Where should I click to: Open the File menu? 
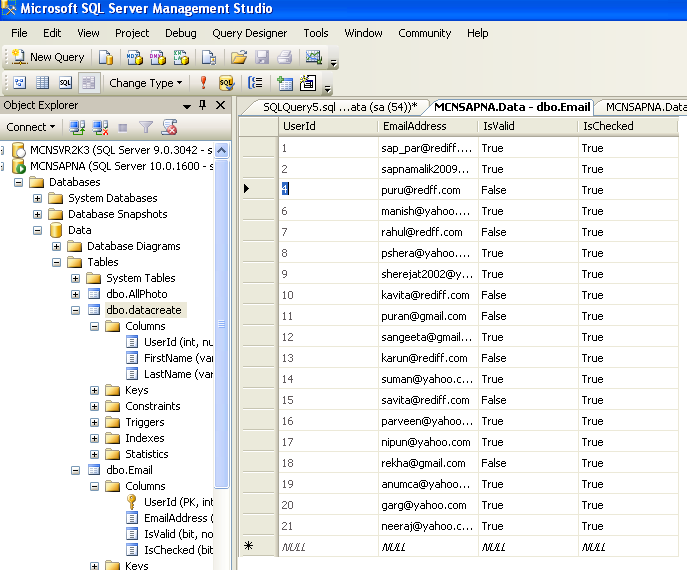pyautogui.click(x=19, y=33)
